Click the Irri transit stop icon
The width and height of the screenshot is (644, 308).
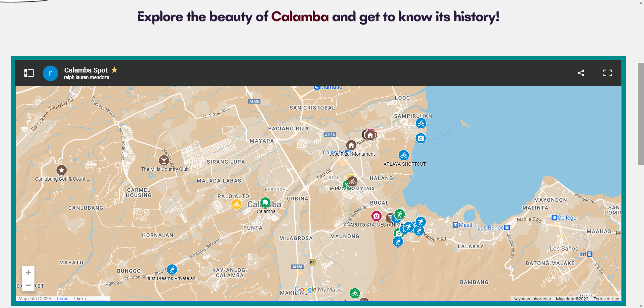tap(589, 254)
